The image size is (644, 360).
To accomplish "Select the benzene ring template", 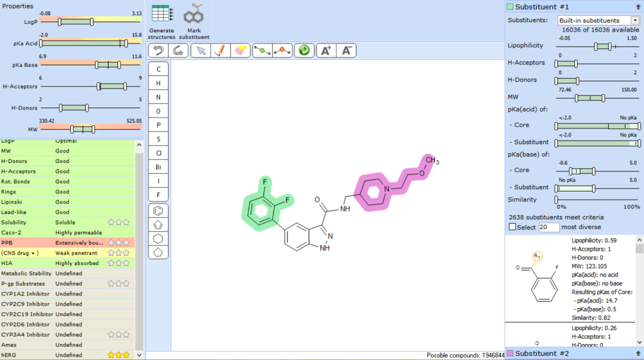I will point(159,211).
